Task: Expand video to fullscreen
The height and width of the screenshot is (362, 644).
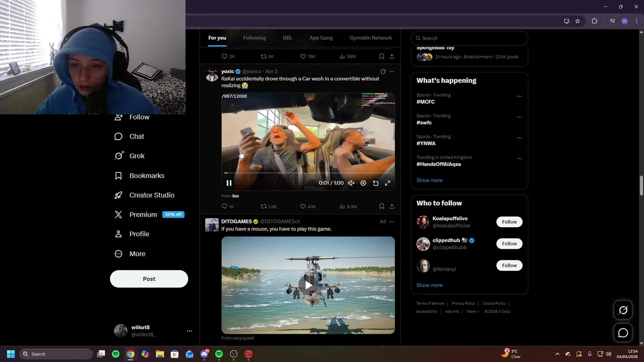Action: point(387,184)
